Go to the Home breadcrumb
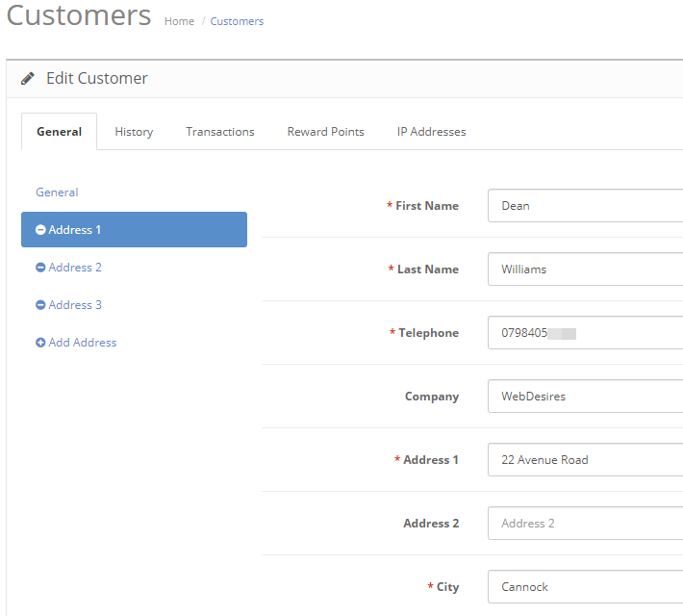The image size is (683, 616). [179, 21]
